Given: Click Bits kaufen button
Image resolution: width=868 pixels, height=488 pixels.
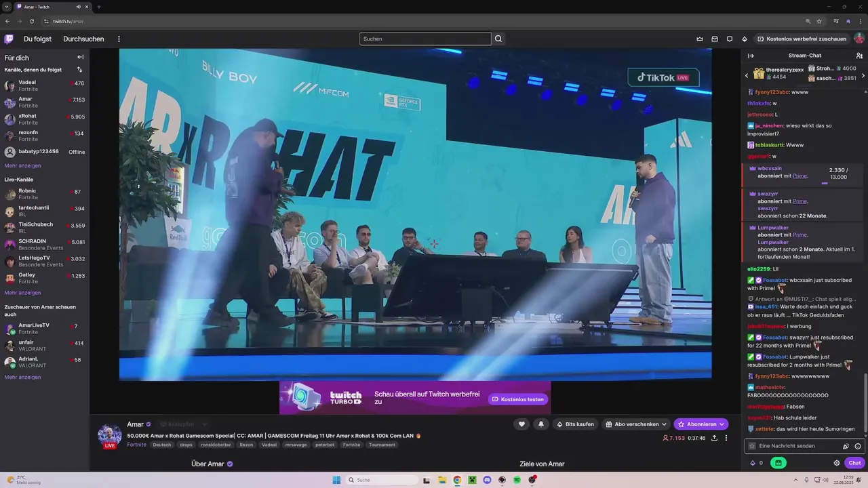Looking at the screenshot, I should point(575,424).
